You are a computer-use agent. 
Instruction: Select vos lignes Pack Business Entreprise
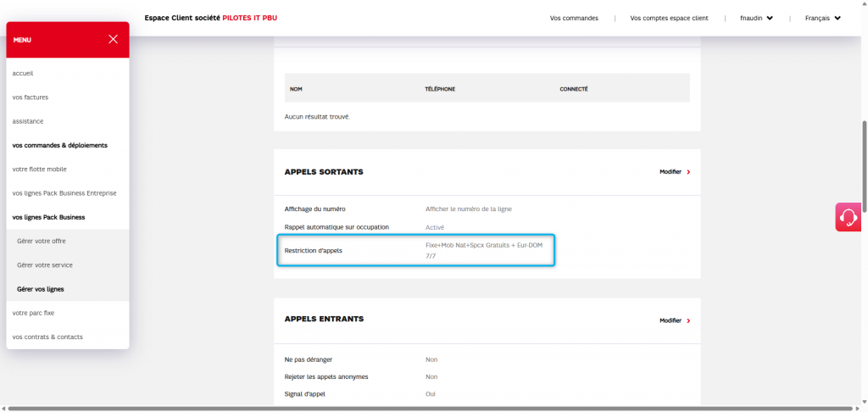(64, 193)
